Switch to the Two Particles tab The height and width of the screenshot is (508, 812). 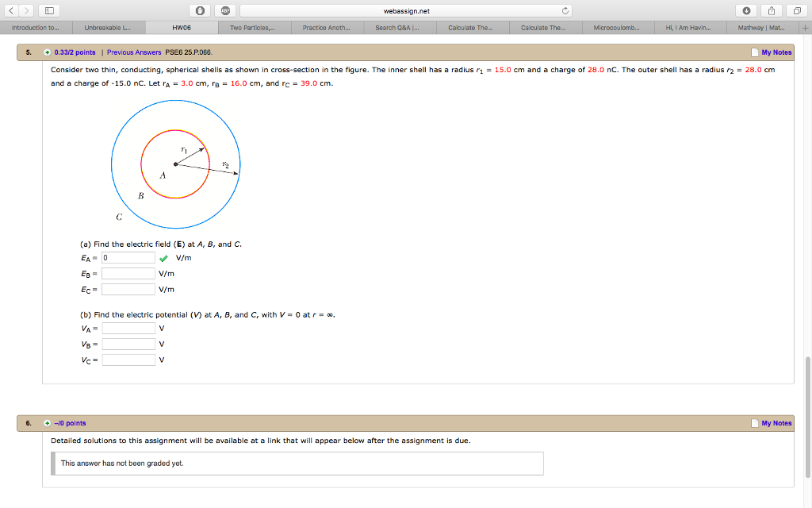(254, 27)
